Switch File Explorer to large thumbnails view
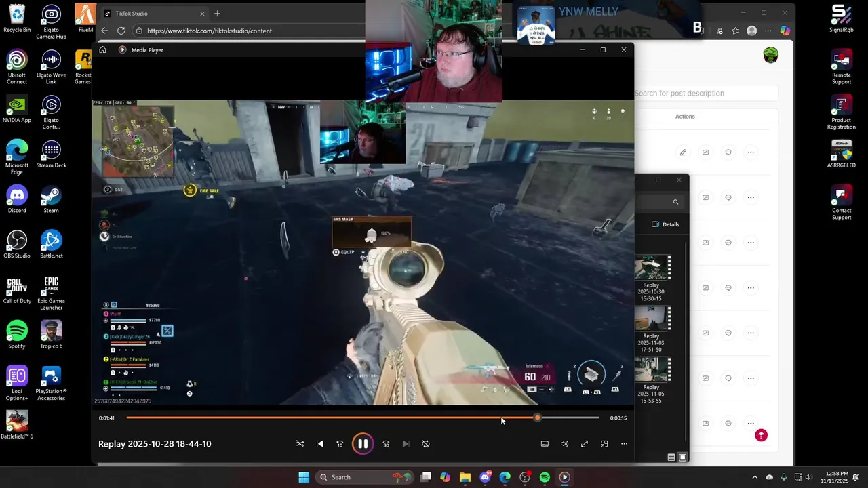The height and width of the screenshot is (488, 868). (683, 457)
